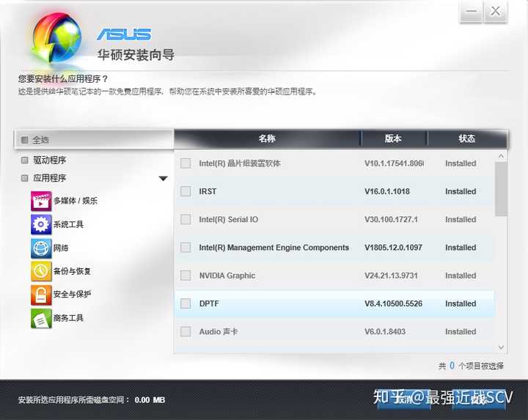This screenshot has width=528, height=420.
Task: Tick the IRST checkbox
Action: 186,191
